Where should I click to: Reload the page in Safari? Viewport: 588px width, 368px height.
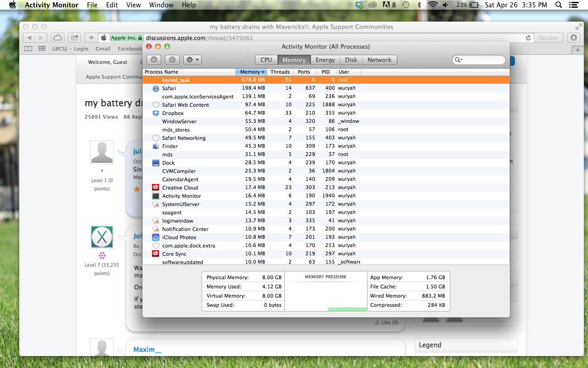click(x=528, y=38)
